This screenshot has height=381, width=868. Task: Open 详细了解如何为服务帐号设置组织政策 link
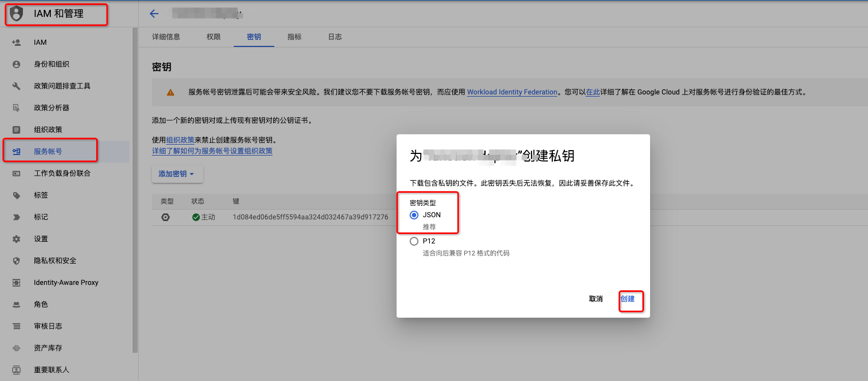click(x=212, y=151)
